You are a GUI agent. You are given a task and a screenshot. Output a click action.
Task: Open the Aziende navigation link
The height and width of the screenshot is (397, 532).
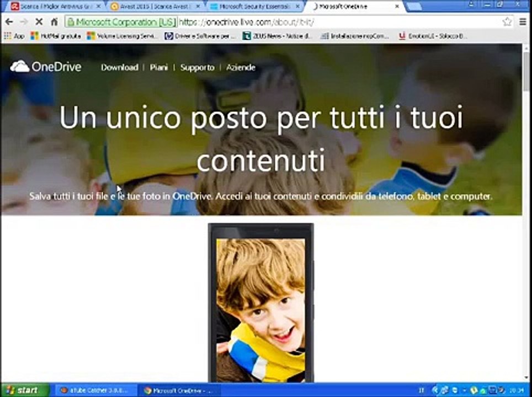241,67
